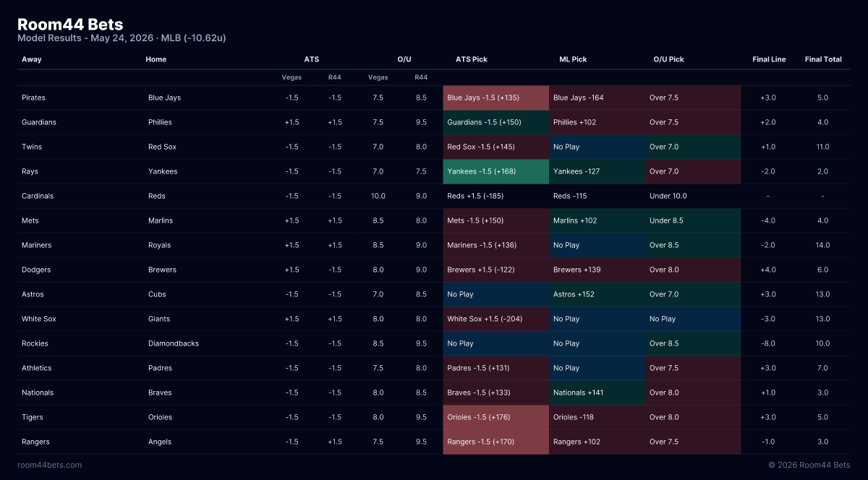Click the Astros +152 ML pick
The width and height of the screenshot is (868, 480).
[597, 294]
